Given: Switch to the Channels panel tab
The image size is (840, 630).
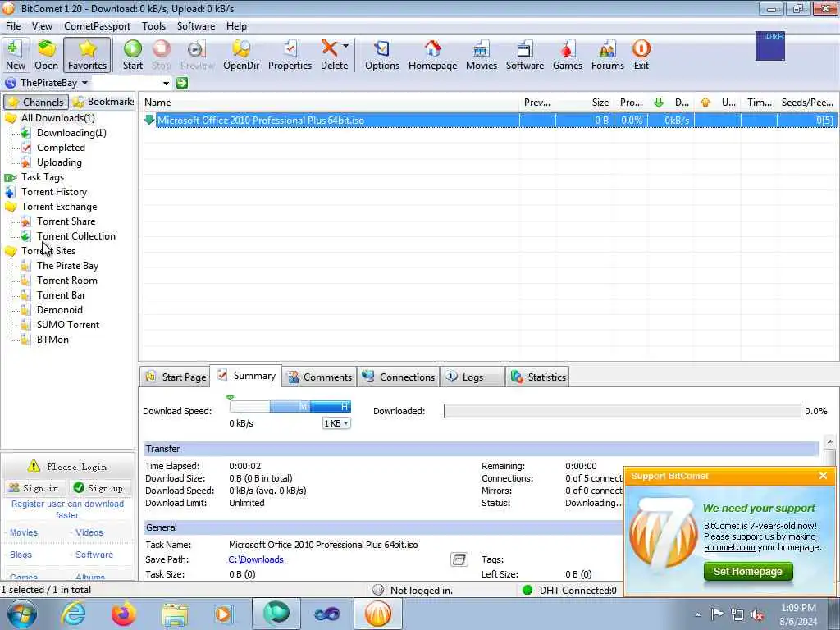Looking at the screenshot, I should click(36, 102).
